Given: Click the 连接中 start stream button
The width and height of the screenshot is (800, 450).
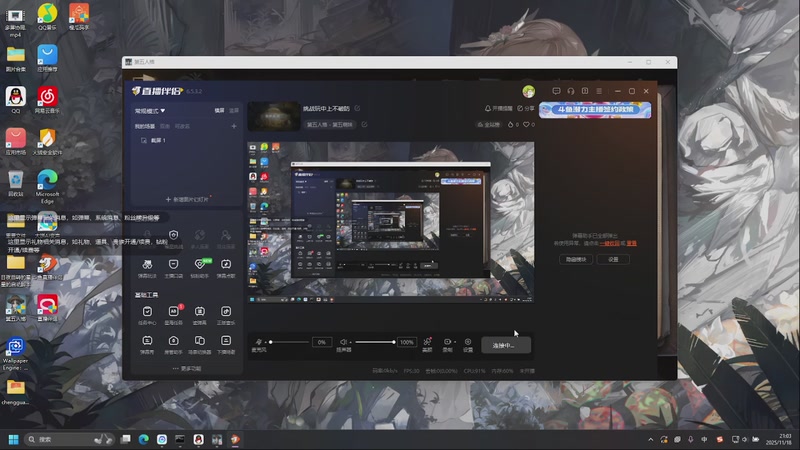Looking at the screenshot, I should 506,345.
